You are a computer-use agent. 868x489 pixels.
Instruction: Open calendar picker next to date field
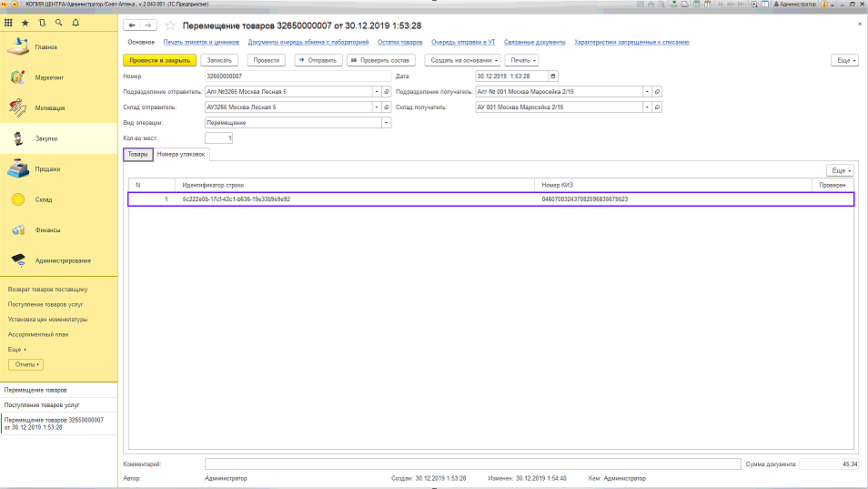click(553, 76)
